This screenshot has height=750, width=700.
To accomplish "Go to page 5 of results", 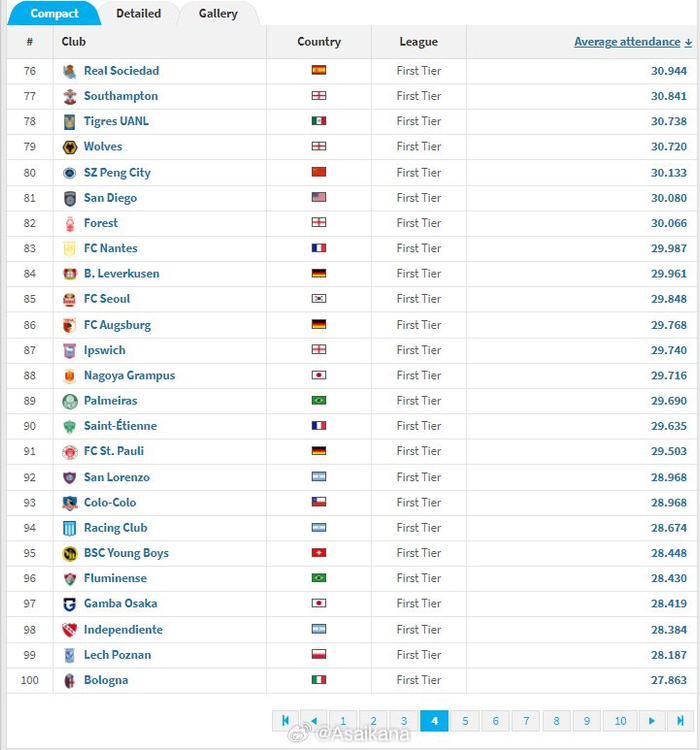I will coord(465,721).
